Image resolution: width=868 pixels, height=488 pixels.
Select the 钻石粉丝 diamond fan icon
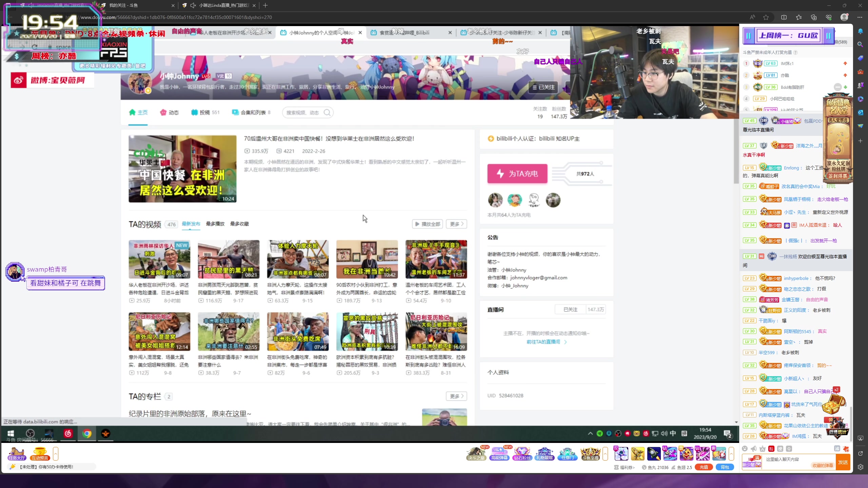pos(522,453)
